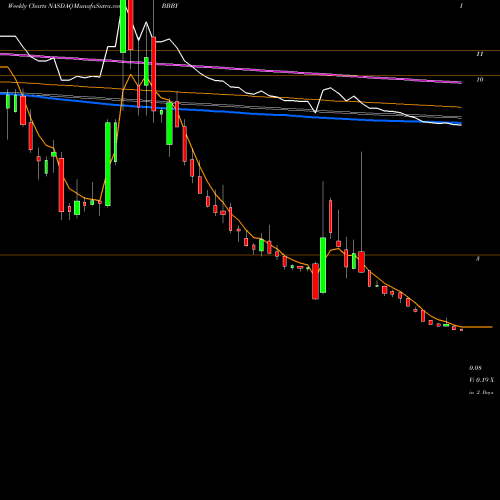Click the price axis label 8
This screenshot has width=500, height=500.
(478, 259)
